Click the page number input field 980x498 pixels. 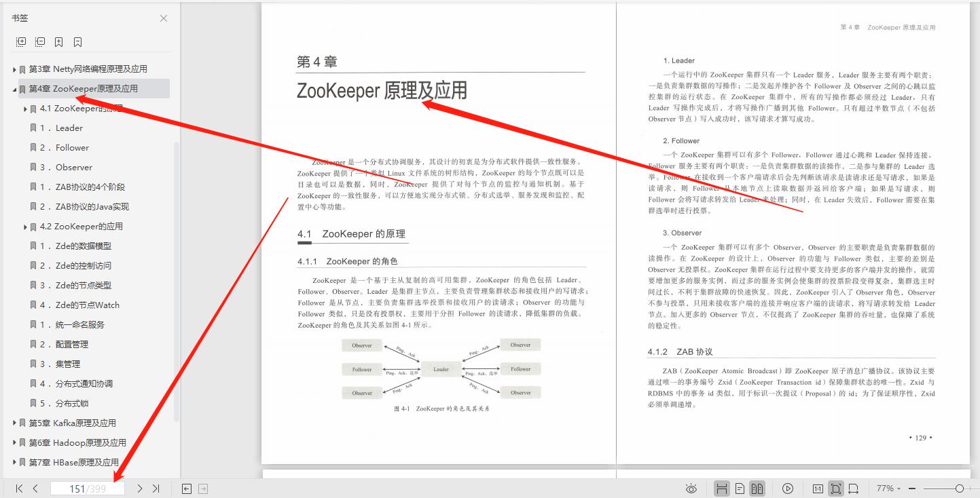coord(88,489)
